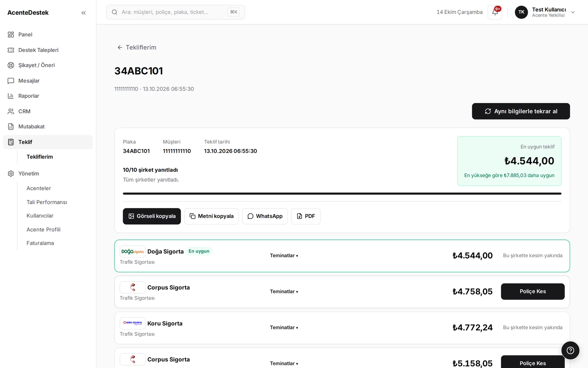Image resolution: width=588 pixels, height=368 pixels.
Task: Open the Test Kullanıcı account menu chevron
Action: [573, 13]
